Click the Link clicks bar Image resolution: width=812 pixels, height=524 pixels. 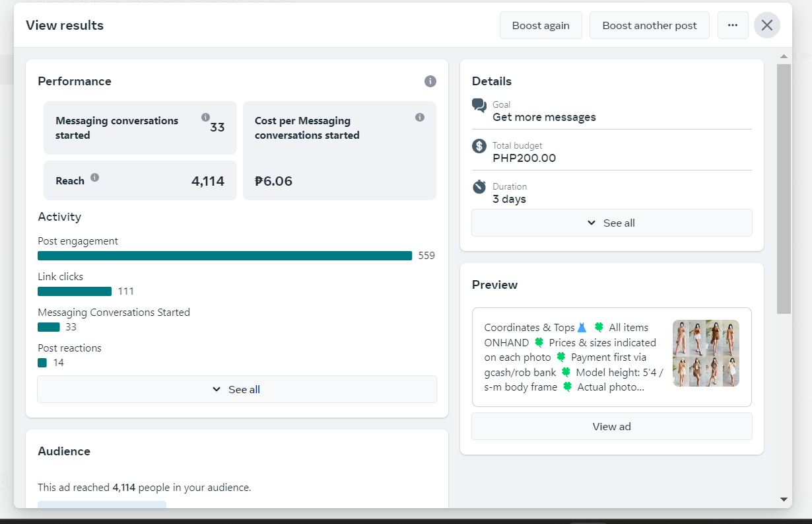click(75, 291)
